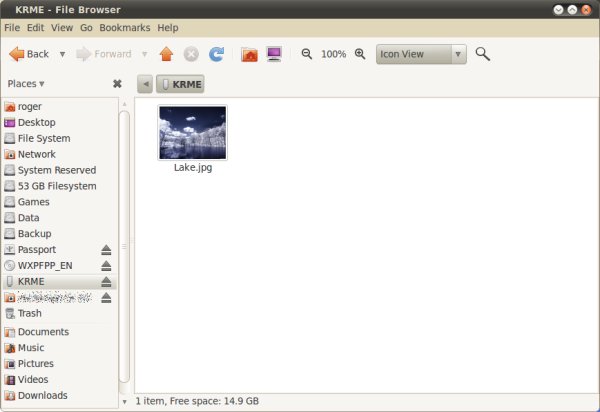Open the Downloads bookmark
The width and height of the screenshot is (600, 412).
[60, 396]
